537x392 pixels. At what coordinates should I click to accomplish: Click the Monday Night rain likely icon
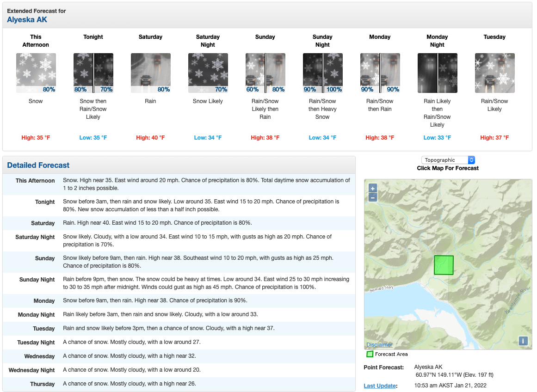point(438,73)
